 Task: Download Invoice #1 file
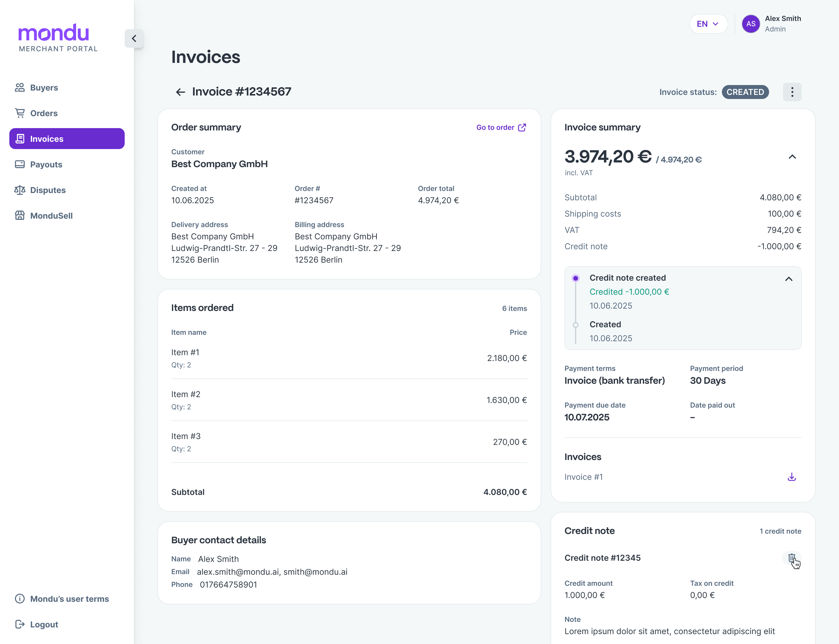pos(792,477)
